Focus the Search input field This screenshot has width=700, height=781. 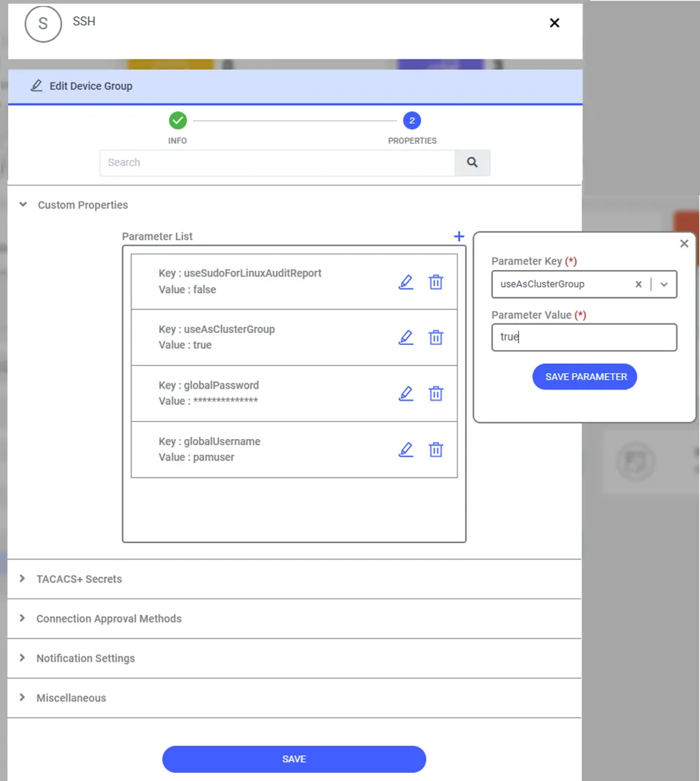(277, 162)
